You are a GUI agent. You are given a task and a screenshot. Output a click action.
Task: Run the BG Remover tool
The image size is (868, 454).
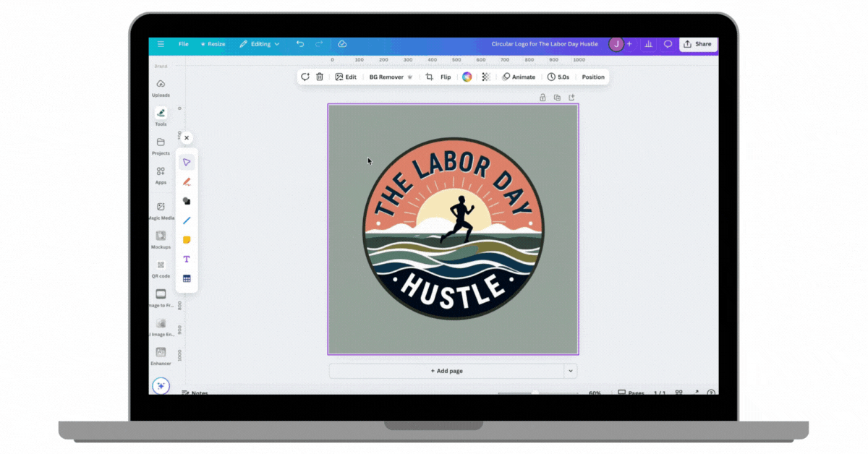[391, 77]
